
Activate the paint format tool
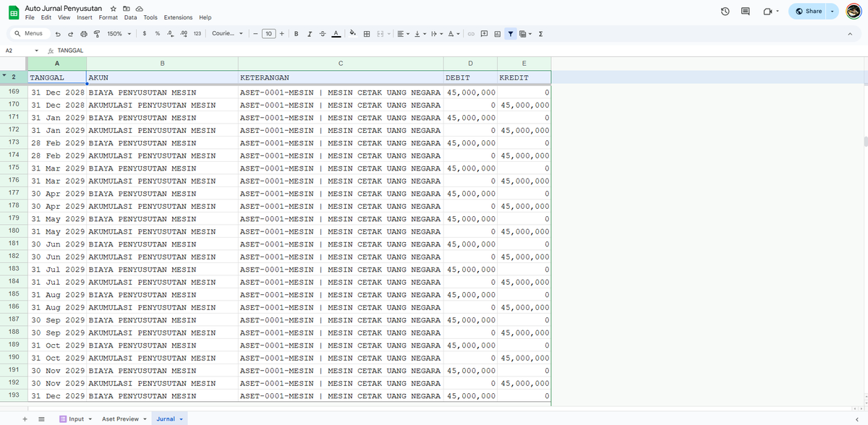tap(96, 33)
